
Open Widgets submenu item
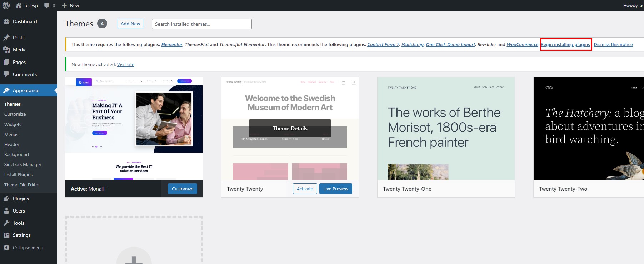[13, 124]
